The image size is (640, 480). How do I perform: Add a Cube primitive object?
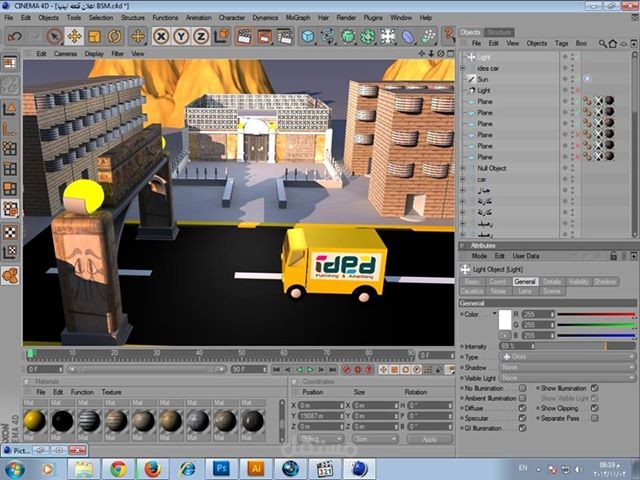(308, 36)
